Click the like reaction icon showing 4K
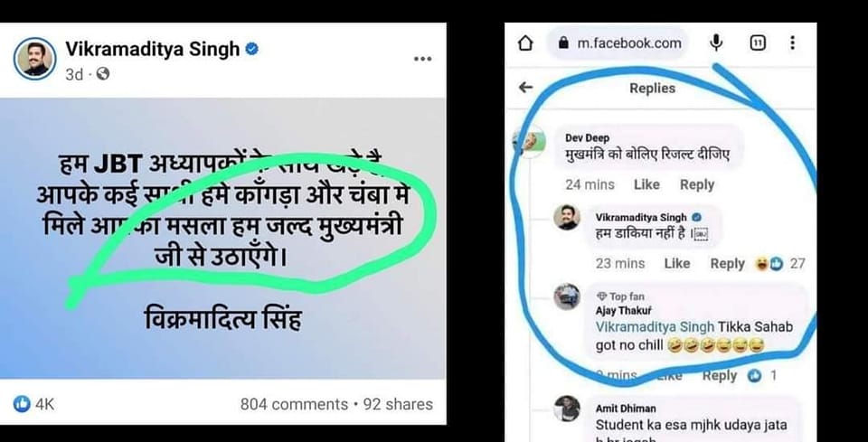 pyautogui.click(x=23, y=403)
